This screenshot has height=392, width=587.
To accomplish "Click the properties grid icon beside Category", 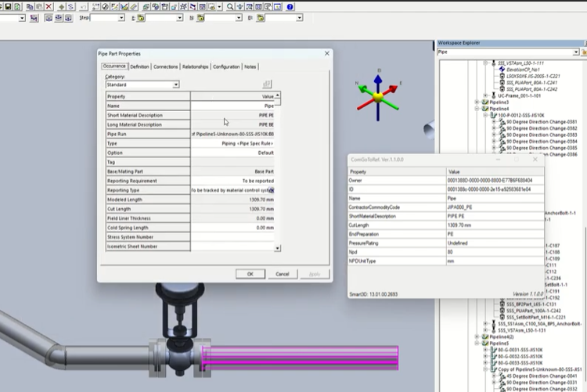I will point(267,85).
